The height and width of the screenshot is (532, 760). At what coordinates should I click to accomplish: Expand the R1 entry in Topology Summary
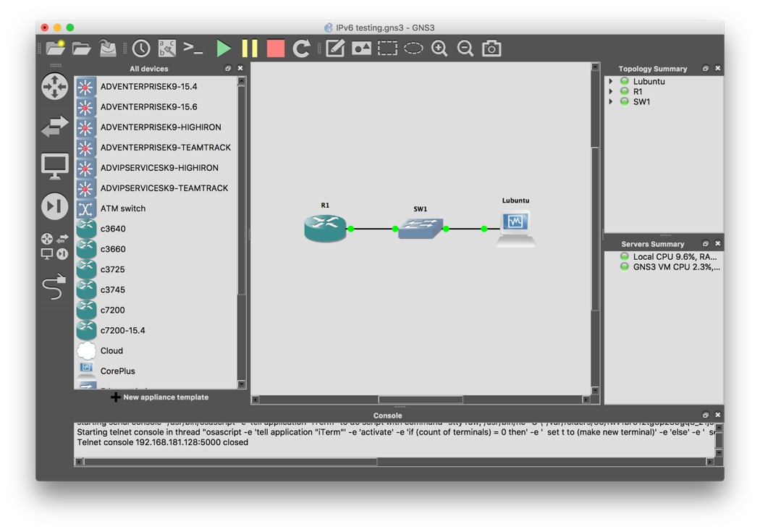(610, 91)
